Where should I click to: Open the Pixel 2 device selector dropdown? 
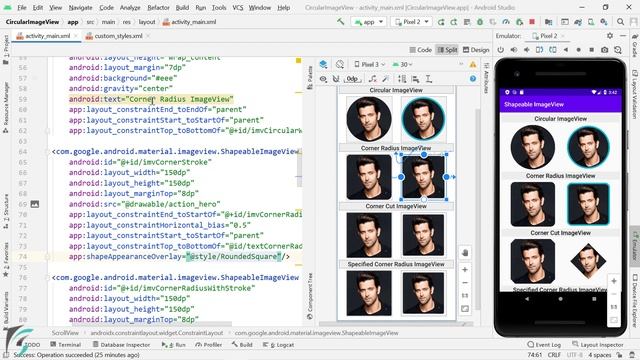pos(412,22)
